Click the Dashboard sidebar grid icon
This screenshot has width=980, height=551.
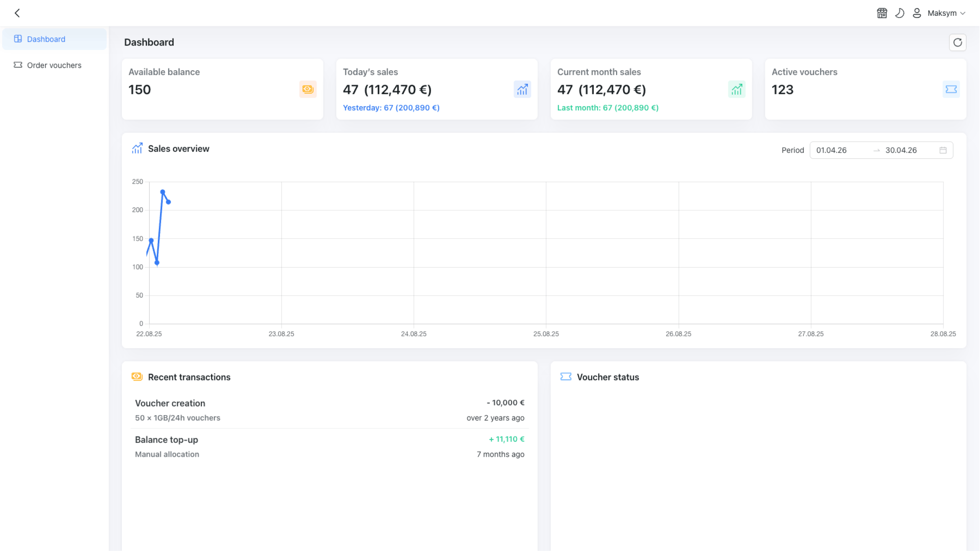click(x=18, y=39)
